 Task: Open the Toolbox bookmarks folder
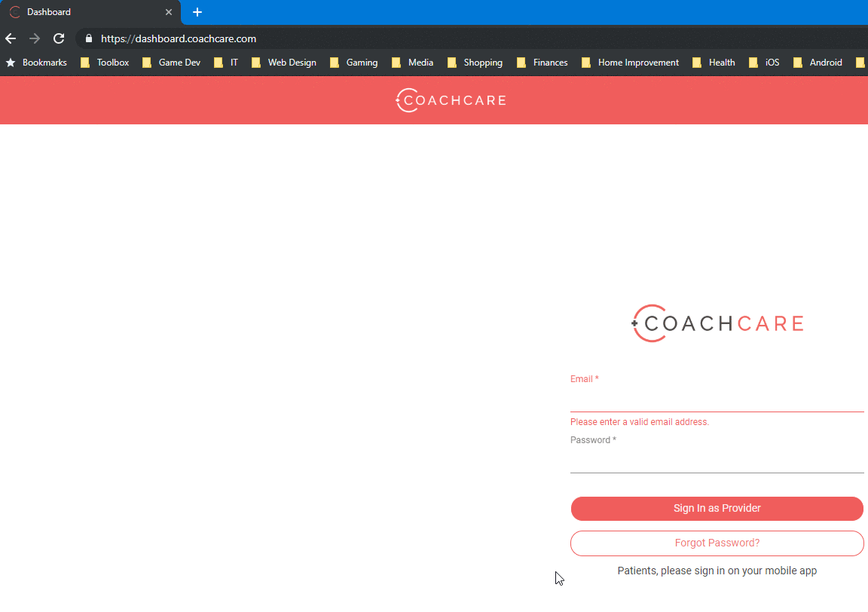(x=105, y=63)
